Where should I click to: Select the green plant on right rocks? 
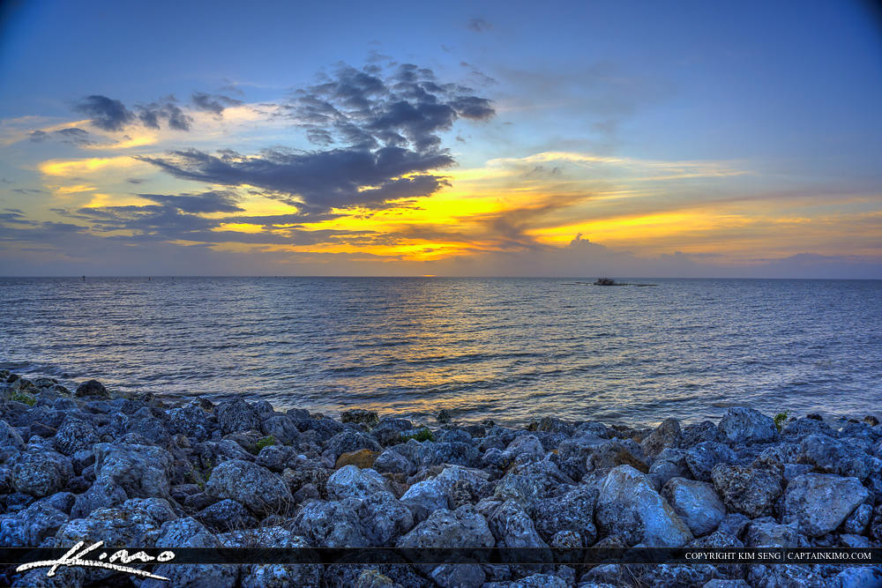(x=781, y=419)
